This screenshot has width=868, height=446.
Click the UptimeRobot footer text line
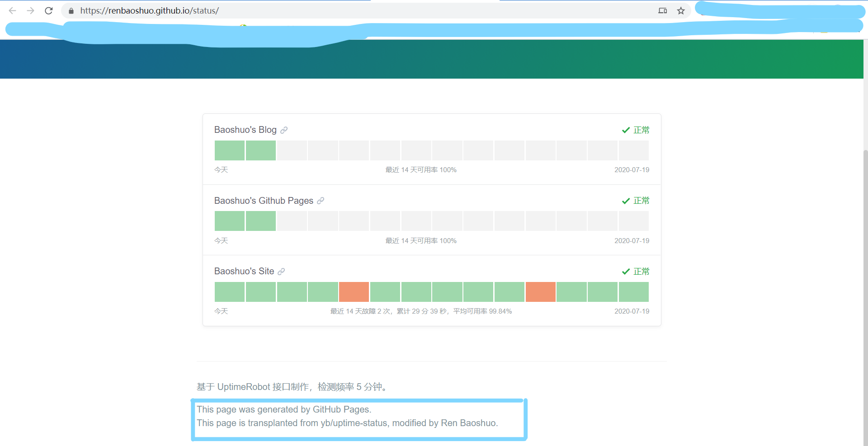(x=292, y=387)
